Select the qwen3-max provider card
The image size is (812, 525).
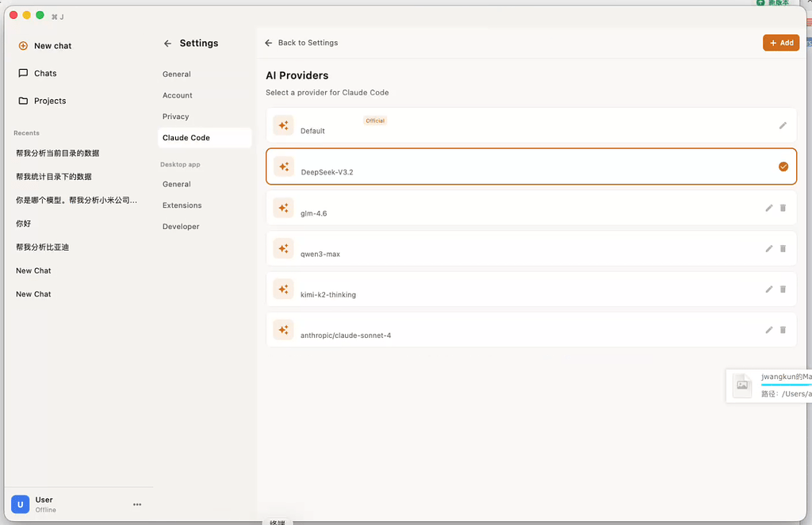click(x=531, y=248)
